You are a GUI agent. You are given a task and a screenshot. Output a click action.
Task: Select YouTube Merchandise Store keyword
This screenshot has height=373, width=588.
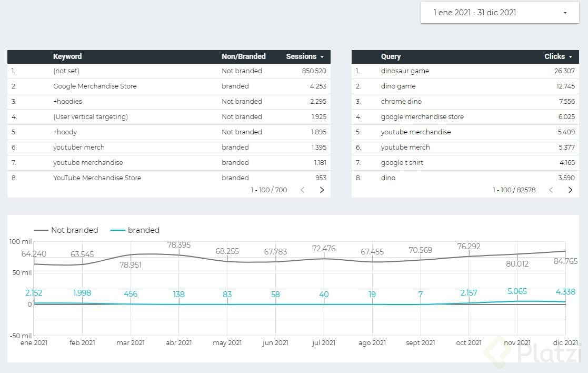[97, 178]
